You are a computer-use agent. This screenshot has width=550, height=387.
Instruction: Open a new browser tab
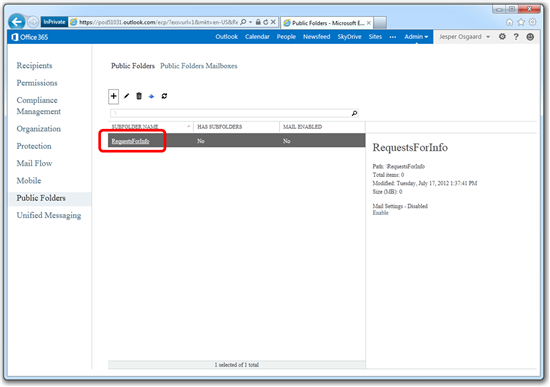[380, 22]
